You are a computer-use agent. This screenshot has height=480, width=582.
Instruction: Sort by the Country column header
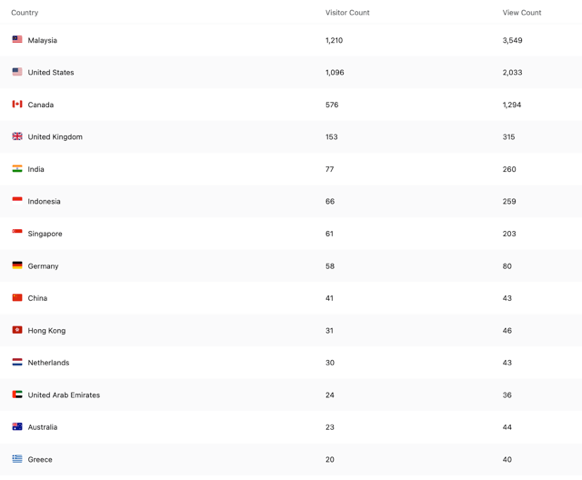24,13
